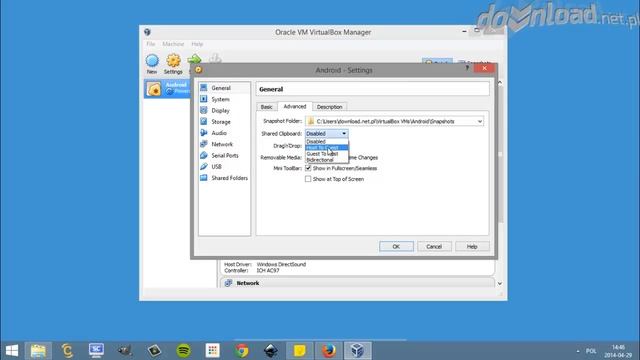The width and height of the screenshot is (640, 360).
Task: Switch to the Description tab
Action: point(329,107)
